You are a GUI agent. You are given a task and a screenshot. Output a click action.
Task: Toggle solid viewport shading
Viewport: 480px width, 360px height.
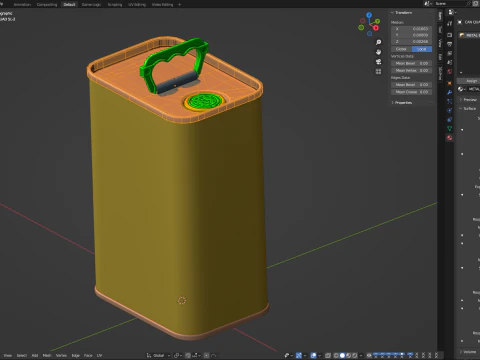tap(342, 355)
